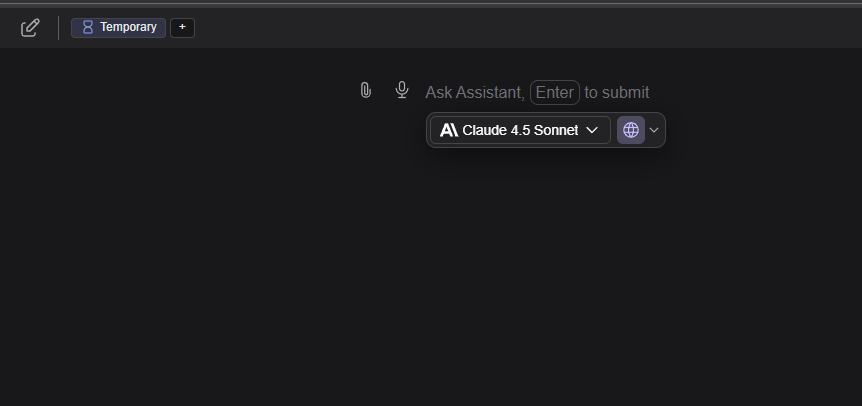Viewport: 862px width, 406px height.
Task: Click the model name text 'Claude 4.5 Sonnet'
Action: (x=520, y=130)
